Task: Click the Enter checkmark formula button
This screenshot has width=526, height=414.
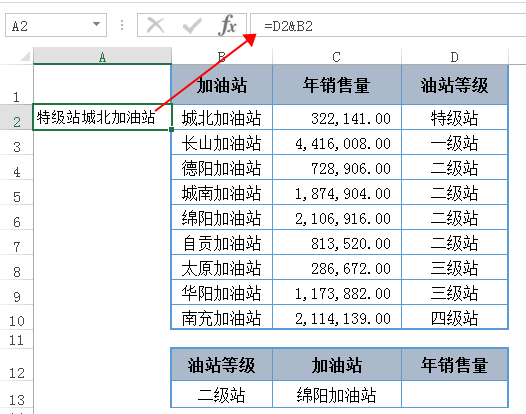Action: 192,25
